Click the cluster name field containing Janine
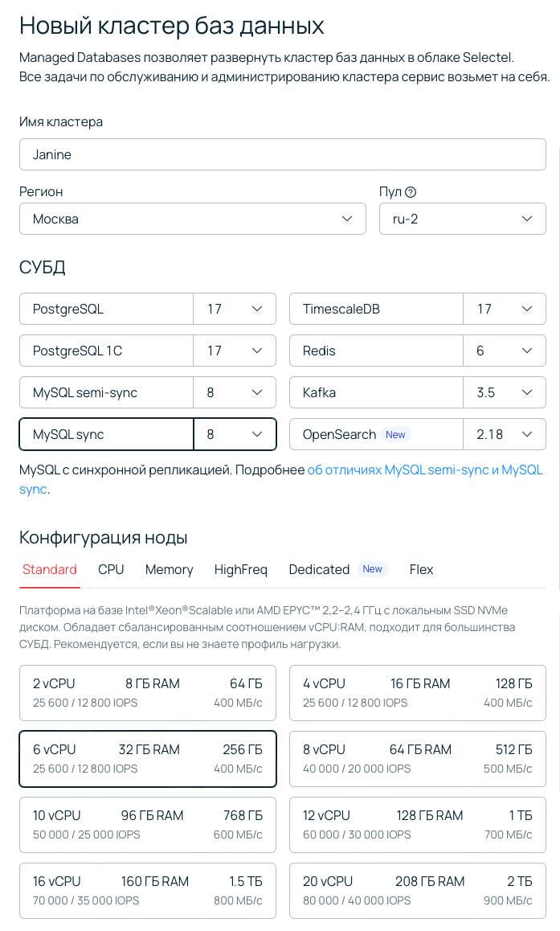The height and width of the screenshot is (931, 560). point(281,154)
